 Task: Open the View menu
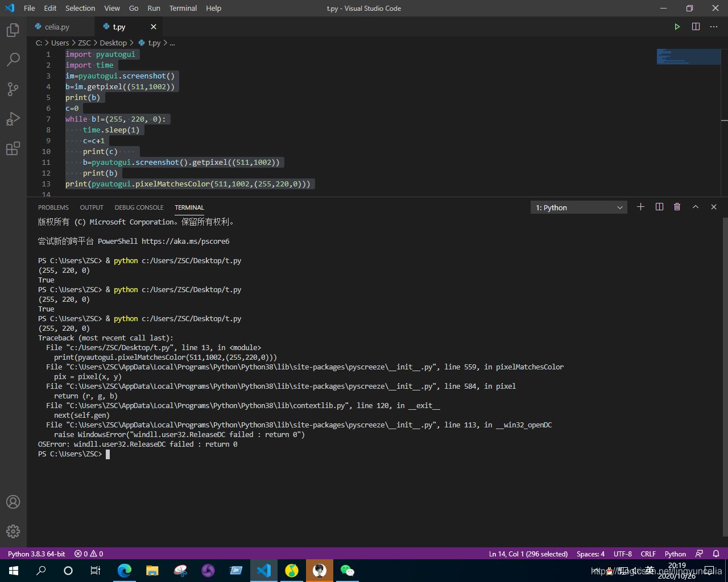pyautogui.click(x=112, y=8)
